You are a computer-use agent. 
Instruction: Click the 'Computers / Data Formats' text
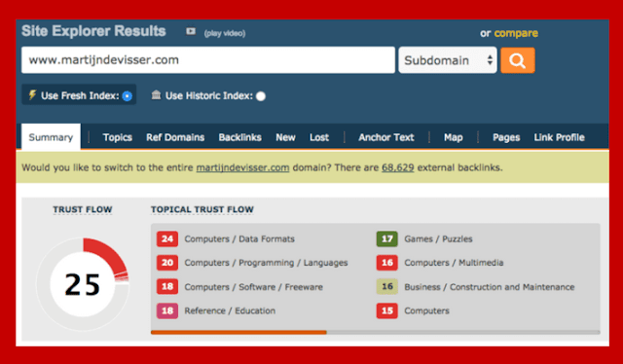[x=239, y=238]
